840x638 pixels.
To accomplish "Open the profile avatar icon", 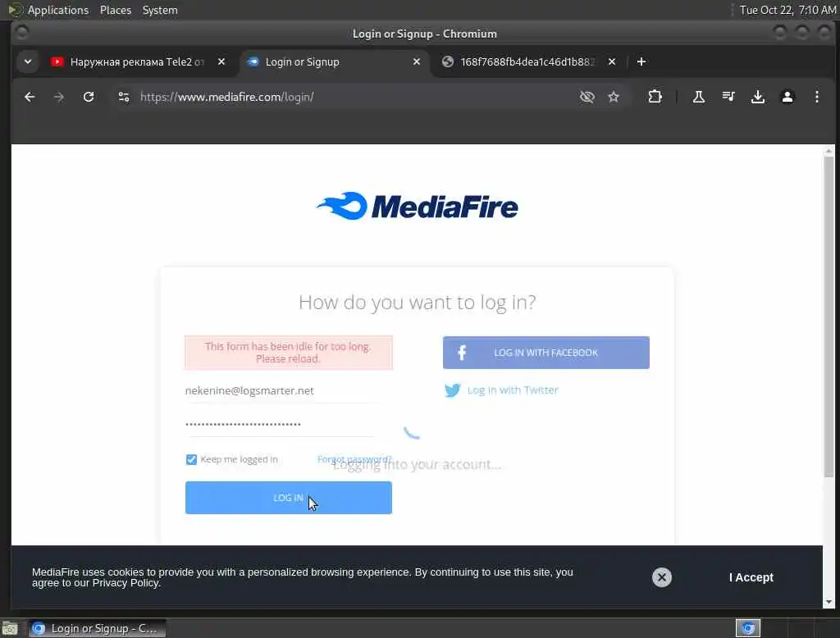I will pyautogui.click(x=787, y=97).
